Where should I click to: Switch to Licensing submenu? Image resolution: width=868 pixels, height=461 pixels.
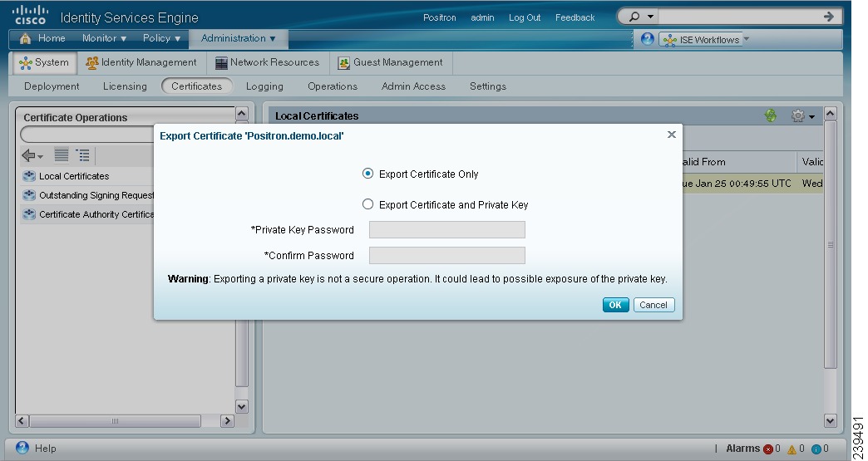click(125, 86)
